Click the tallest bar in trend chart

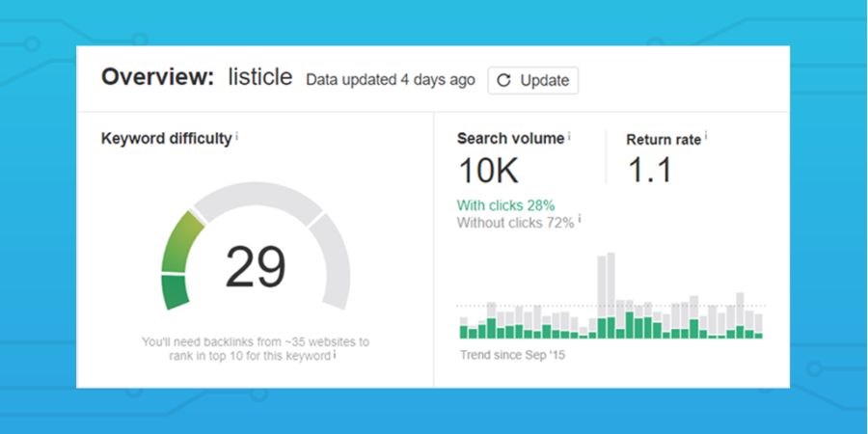point(611,296)
